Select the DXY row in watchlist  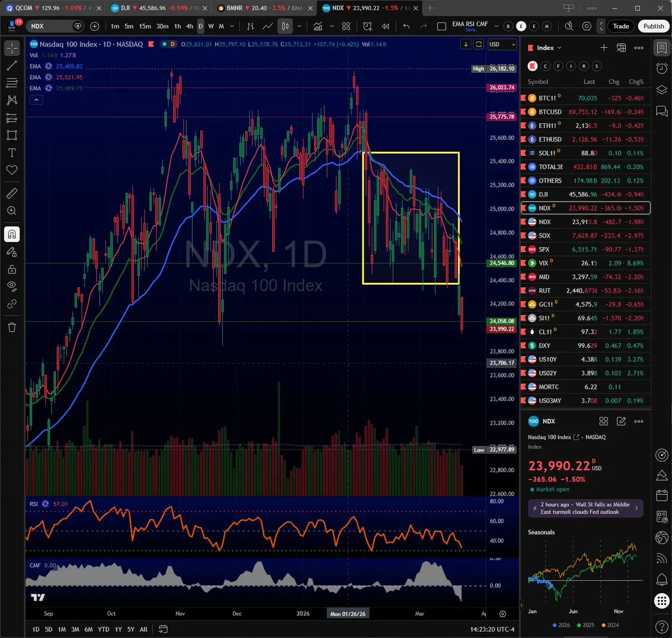[586, 346]
